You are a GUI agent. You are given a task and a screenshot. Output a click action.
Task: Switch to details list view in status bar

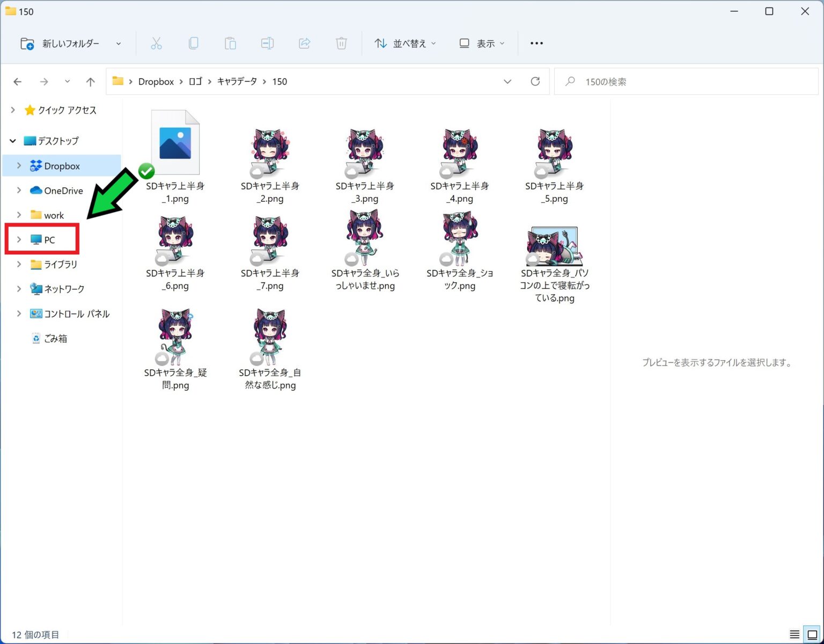coord(794,634)
